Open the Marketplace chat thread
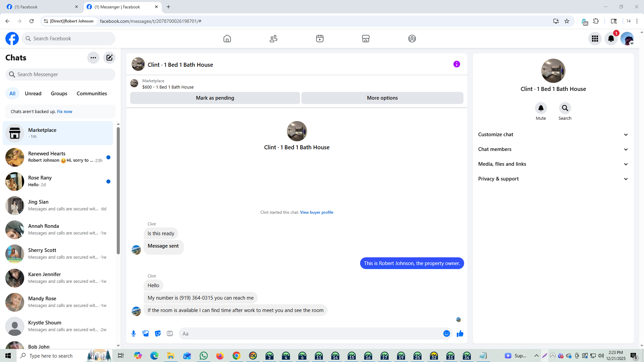Viewport: 644px width, 362px height. [x=58, y=133]
